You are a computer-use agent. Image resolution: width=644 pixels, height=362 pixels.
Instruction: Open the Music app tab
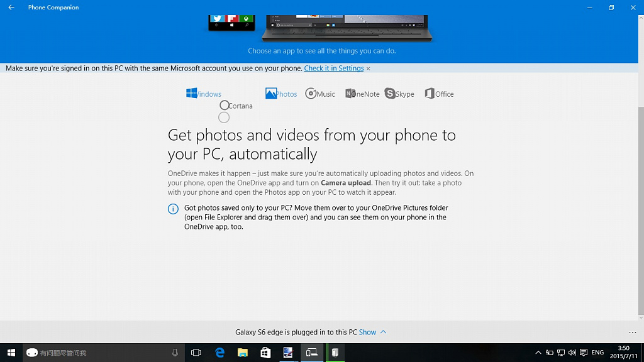[320, 94]
